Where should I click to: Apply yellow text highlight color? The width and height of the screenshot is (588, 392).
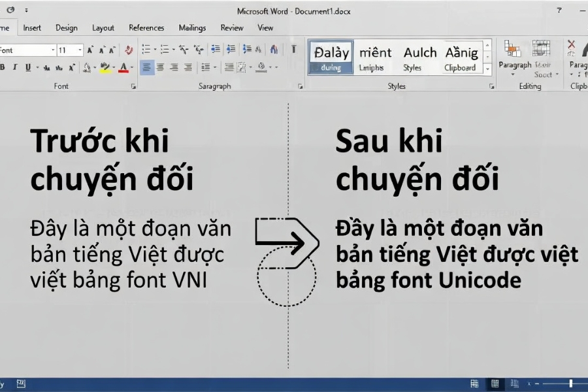coord(105,67)
